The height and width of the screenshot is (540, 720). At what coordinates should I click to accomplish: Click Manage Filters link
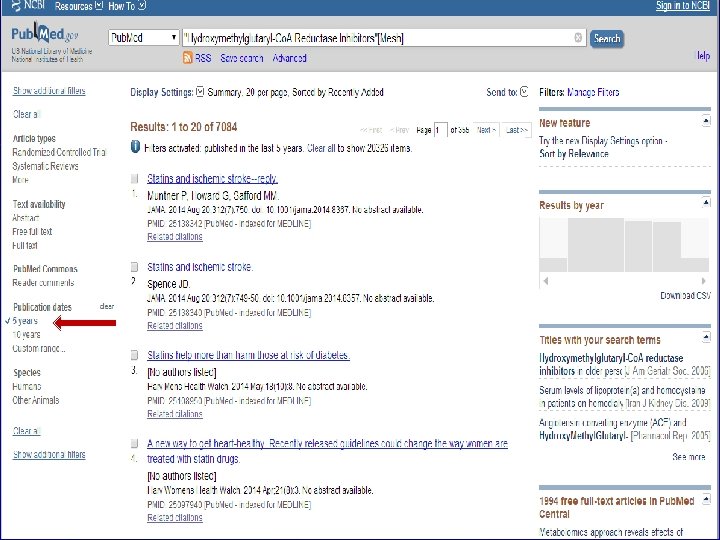click(593, 92)
